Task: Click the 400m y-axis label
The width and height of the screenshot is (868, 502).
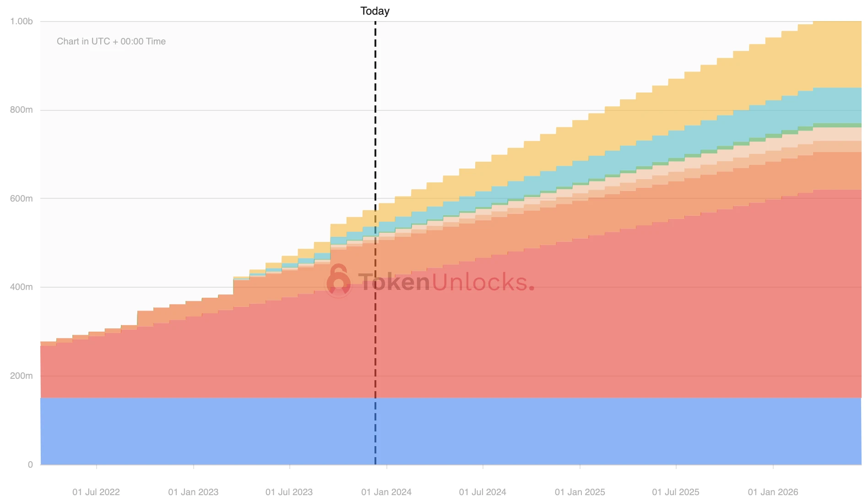Action: (22, 287)
